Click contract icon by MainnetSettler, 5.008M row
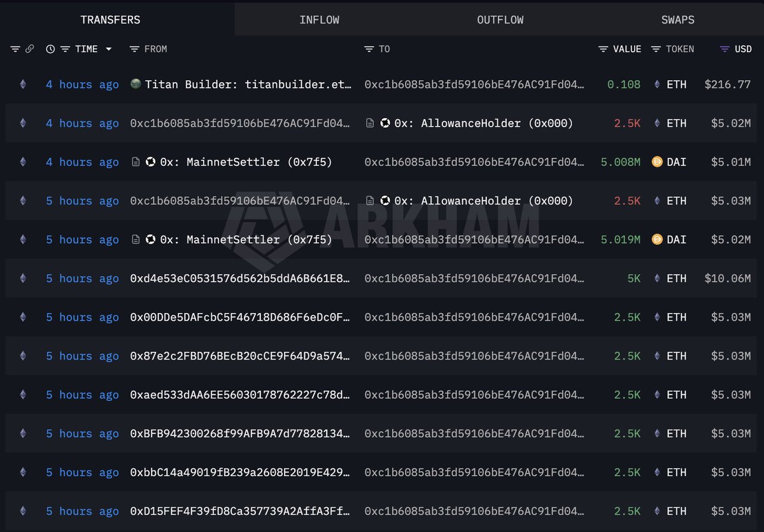Image resolution: width=764 pixels, height=532 pixels. pos(136,162)
